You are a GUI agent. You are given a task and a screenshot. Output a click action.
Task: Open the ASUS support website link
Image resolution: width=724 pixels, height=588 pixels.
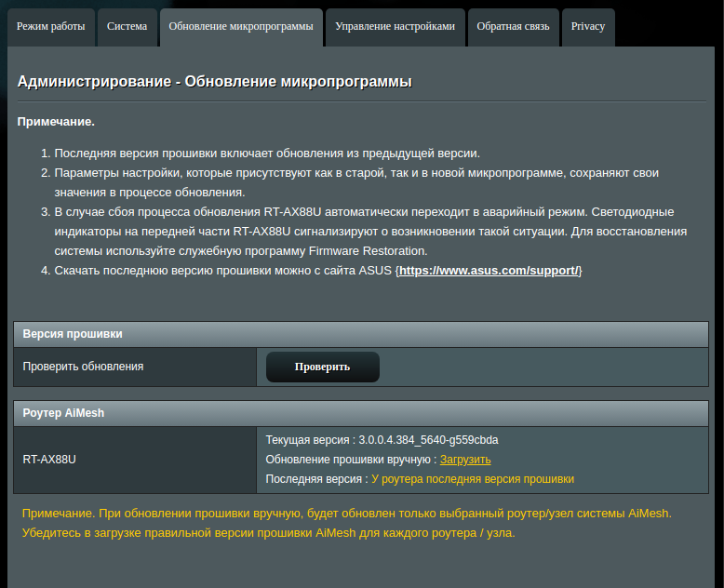pos(489,271)
